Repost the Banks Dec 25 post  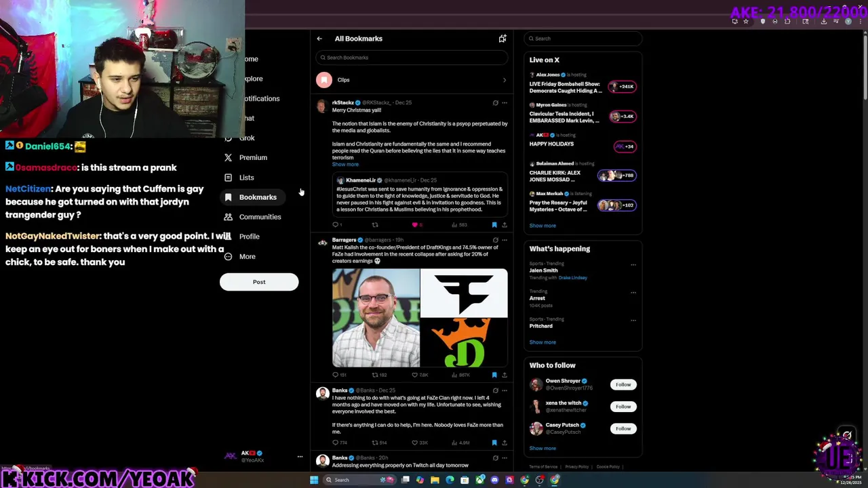tap(379, 443)
